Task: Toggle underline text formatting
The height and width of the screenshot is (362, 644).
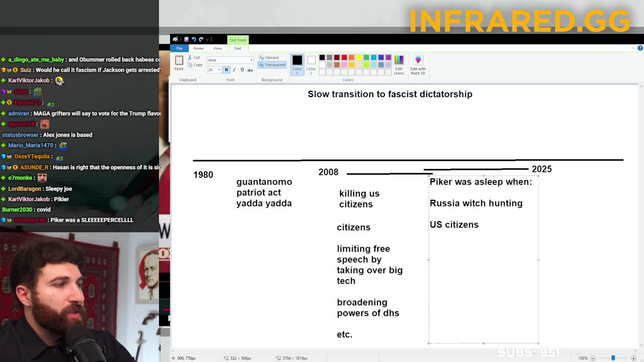Action: tap(242, 70)
